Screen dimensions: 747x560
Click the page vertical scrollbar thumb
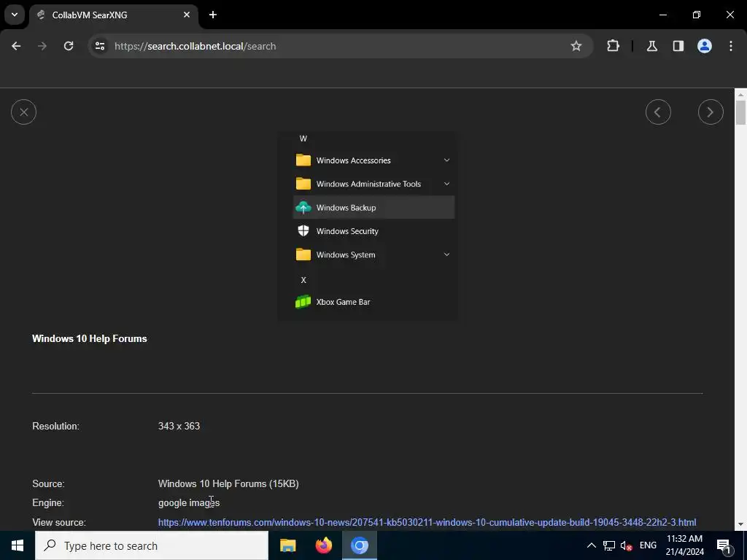coord(741,112)
